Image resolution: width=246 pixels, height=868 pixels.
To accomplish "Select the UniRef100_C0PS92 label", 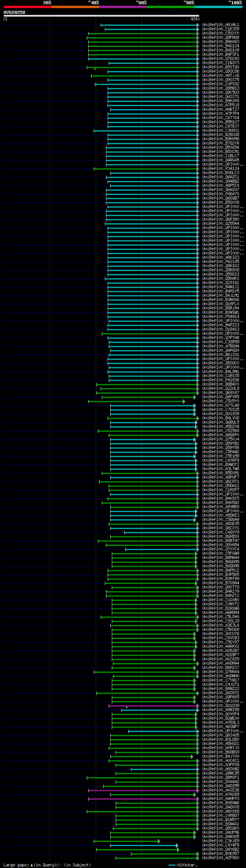I will coord(221,84).
